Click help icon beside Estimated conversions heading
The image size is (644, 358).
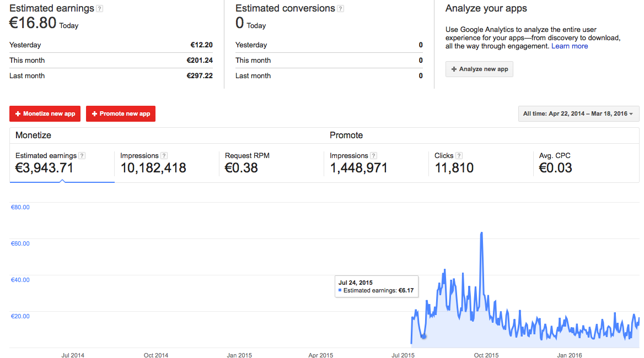(340, 9)
